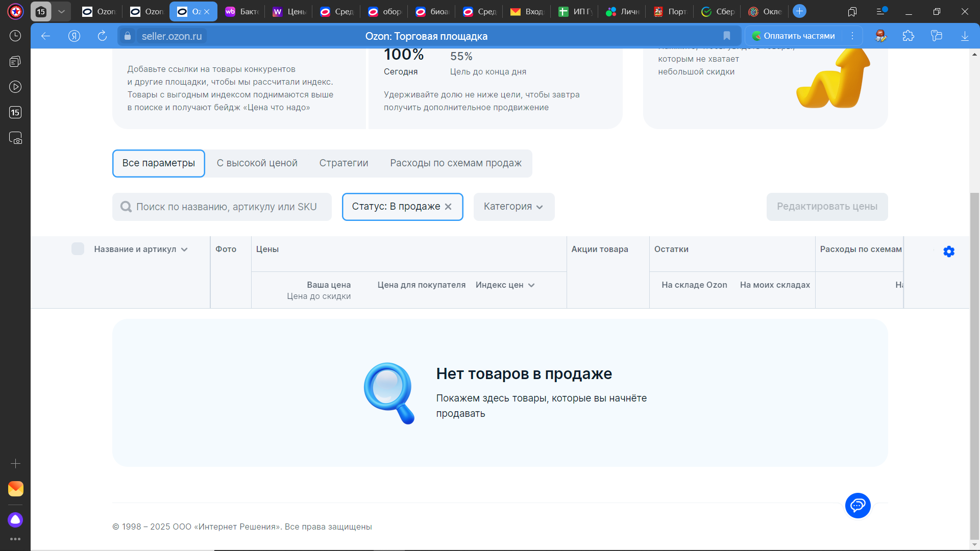Switch to the Стратегии tab
This screenshot has height=551, width=980.
pos(344,163)
